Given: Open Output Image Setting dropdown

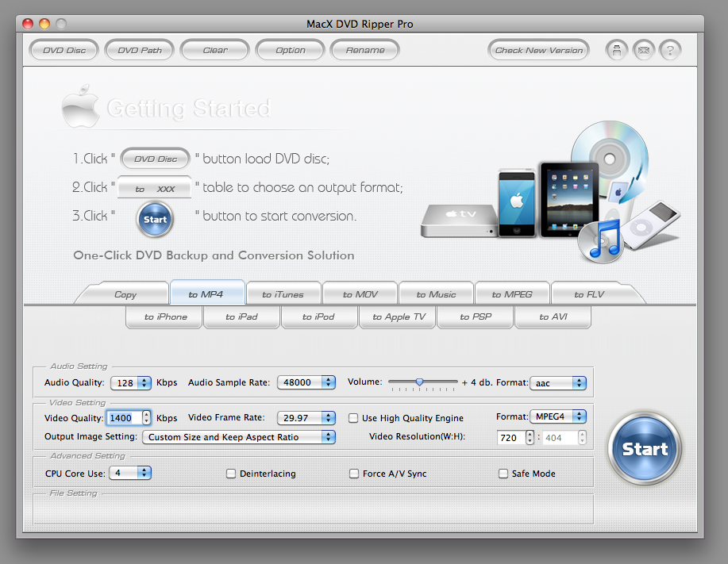Looking at the screenshot, I should pyautogui.click(x=239, y=437).
